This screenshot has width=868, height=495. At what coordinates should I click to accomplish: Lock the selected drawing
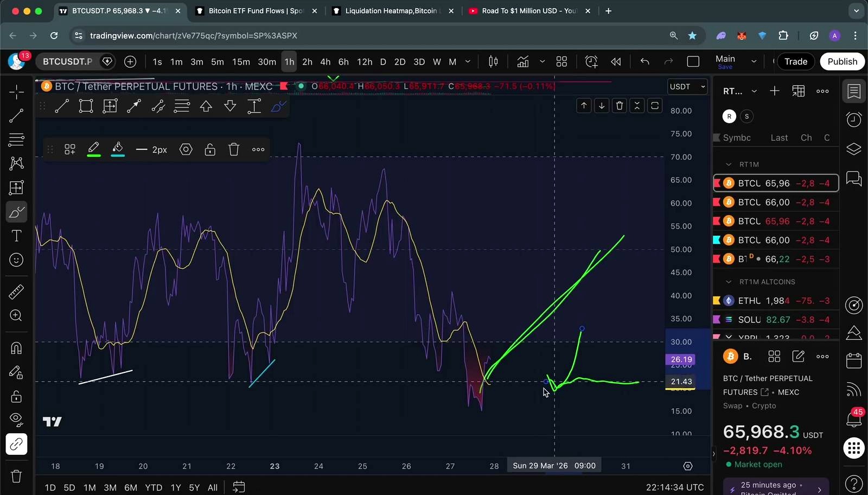point(210,149)
